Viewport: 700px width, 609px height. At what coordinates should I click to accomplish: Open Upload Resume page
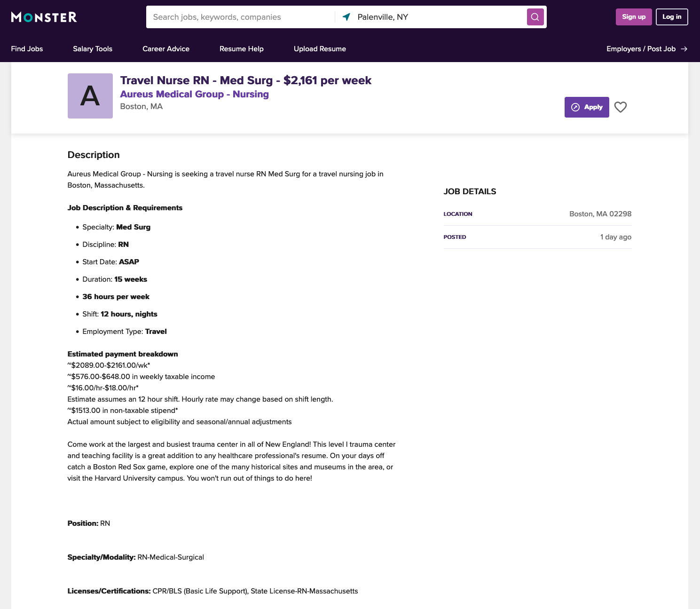[320, 49]
